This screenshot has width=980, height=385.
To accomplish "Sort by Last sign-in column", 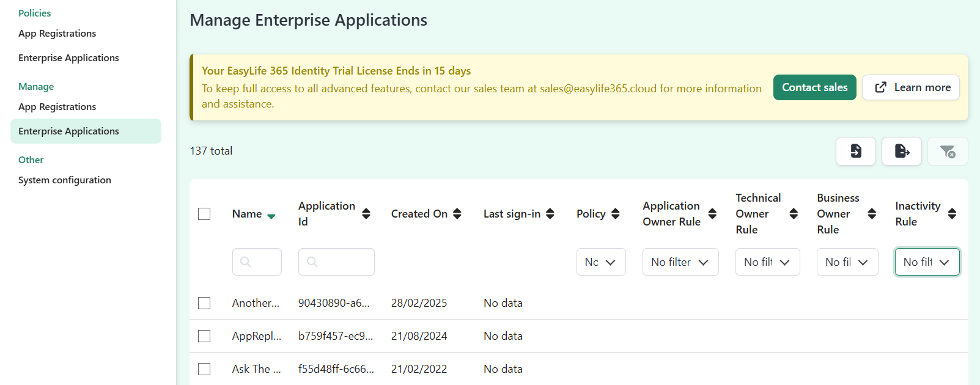I will point(550,213).
